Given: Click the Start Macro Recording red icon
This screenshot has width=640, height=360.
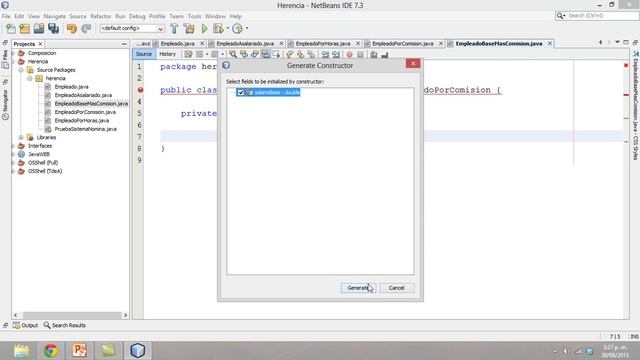Looking at the screenshot, I should tap(349, 54).
